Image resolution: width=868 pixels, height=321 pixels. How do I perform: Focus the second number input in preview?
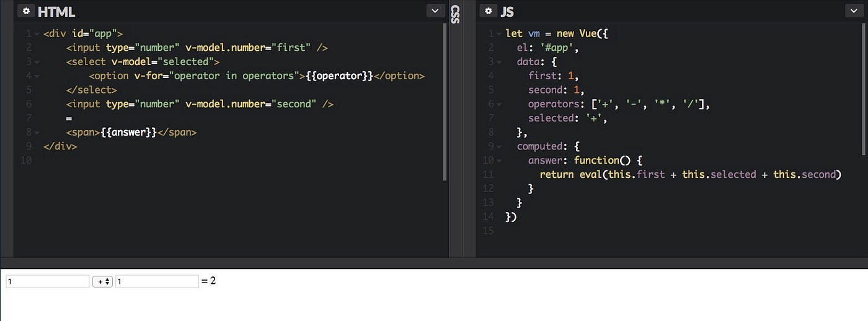pyautogui.click(x=157, y=281)
